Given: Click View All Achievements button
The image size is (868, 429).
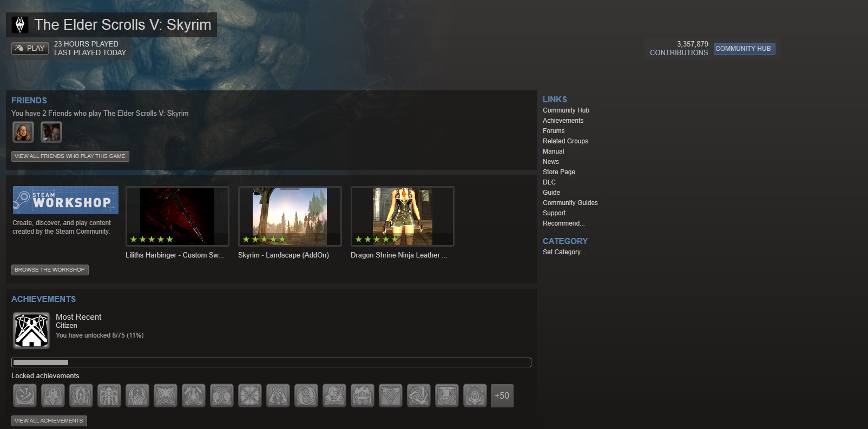Looking at the screenshot, I should pyautogui.click(x=49, y=420).
